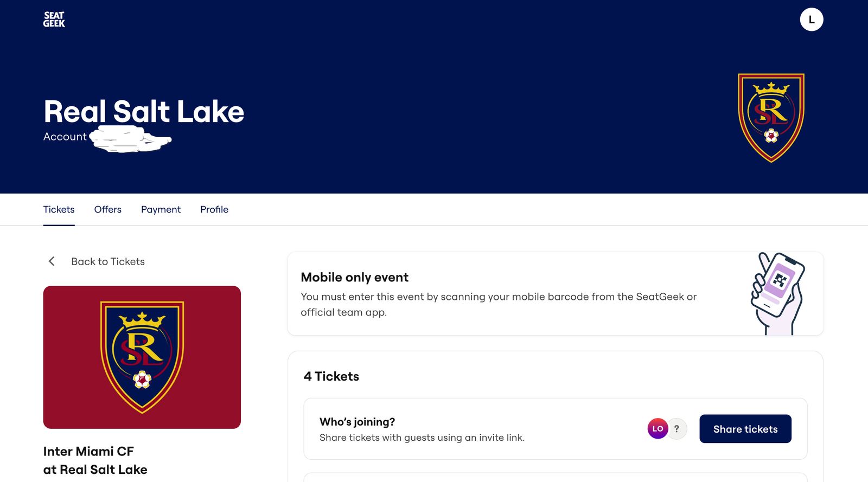
Task: Switch to the Offers tab
Action: click(x=107, y=209)
